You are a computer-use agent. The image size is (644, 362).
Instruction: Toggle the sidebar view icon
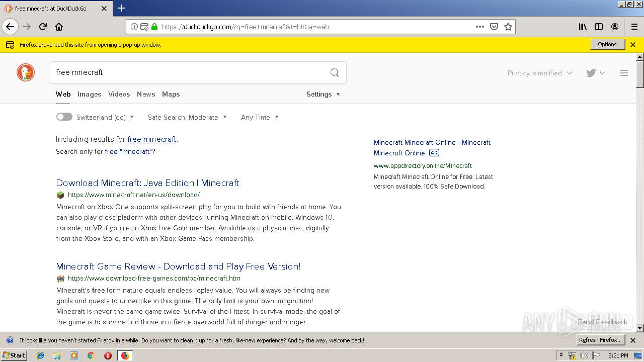(x=599, y=27)
